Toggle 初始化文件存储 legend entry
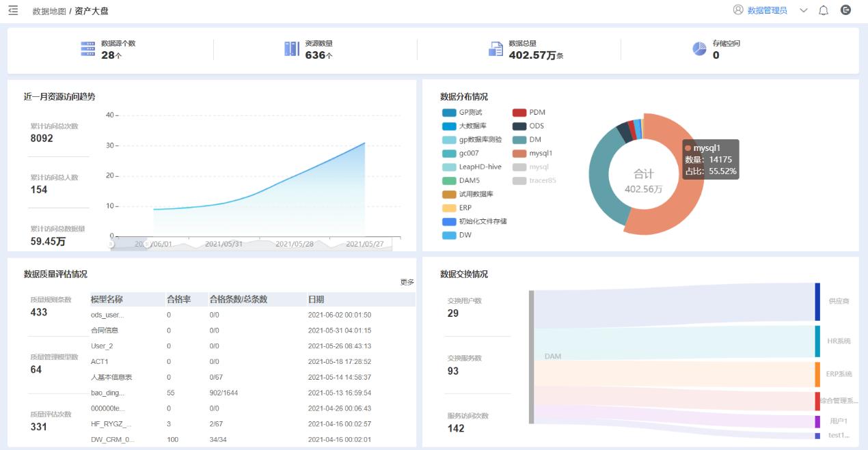 tap(474, 221)
